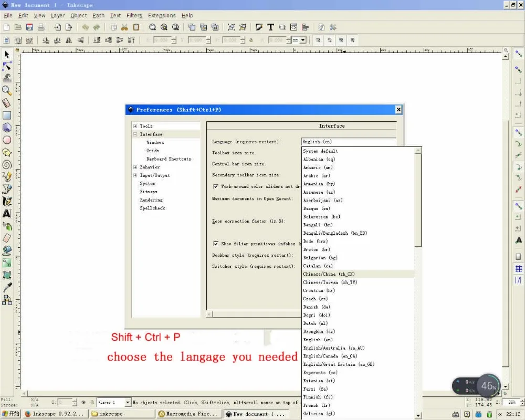Open the Edit menu

[23, 15]
